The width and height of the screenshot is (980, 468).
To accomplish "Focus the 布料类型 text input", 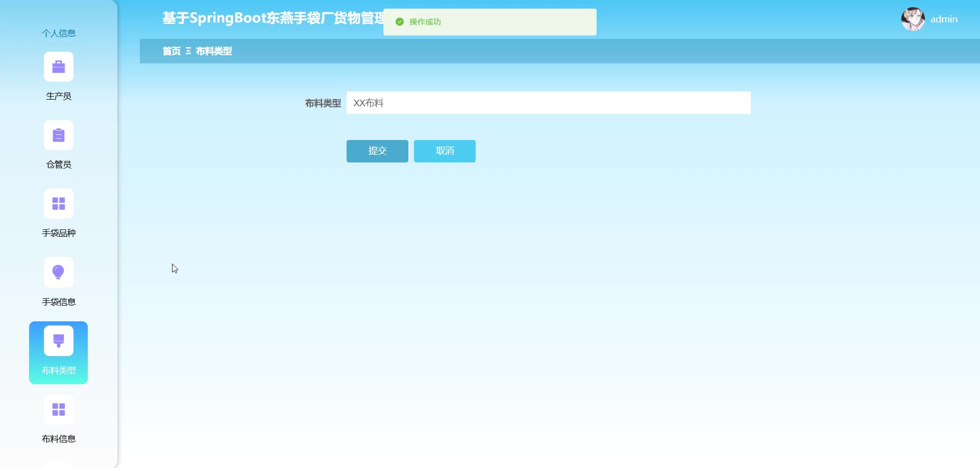I will (x=549, y=103).
